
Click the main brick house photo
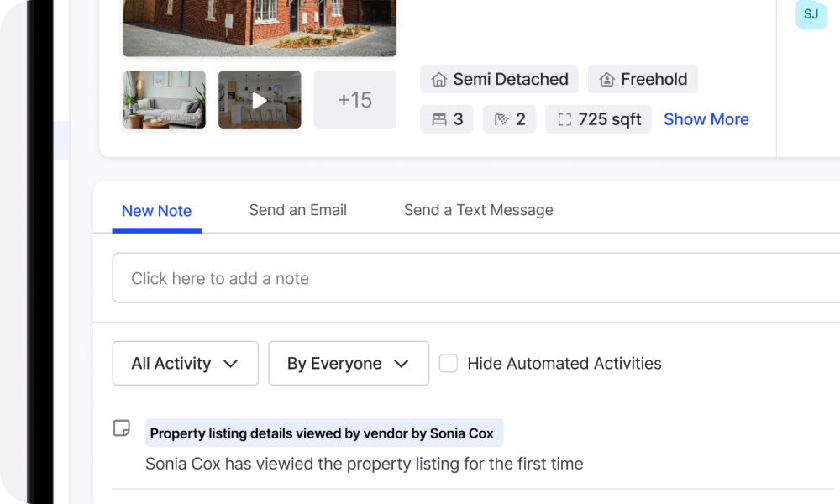pos(259,27)
